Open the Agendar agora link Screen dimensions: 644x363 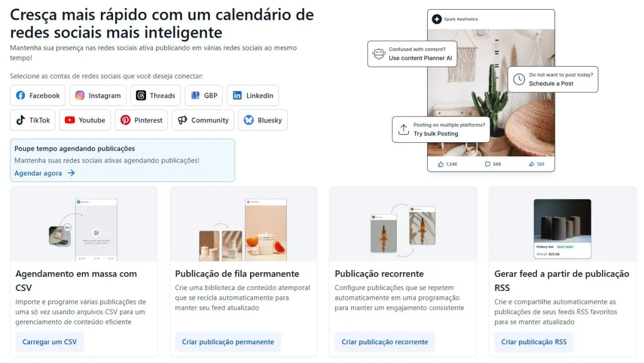click(45, 173)
